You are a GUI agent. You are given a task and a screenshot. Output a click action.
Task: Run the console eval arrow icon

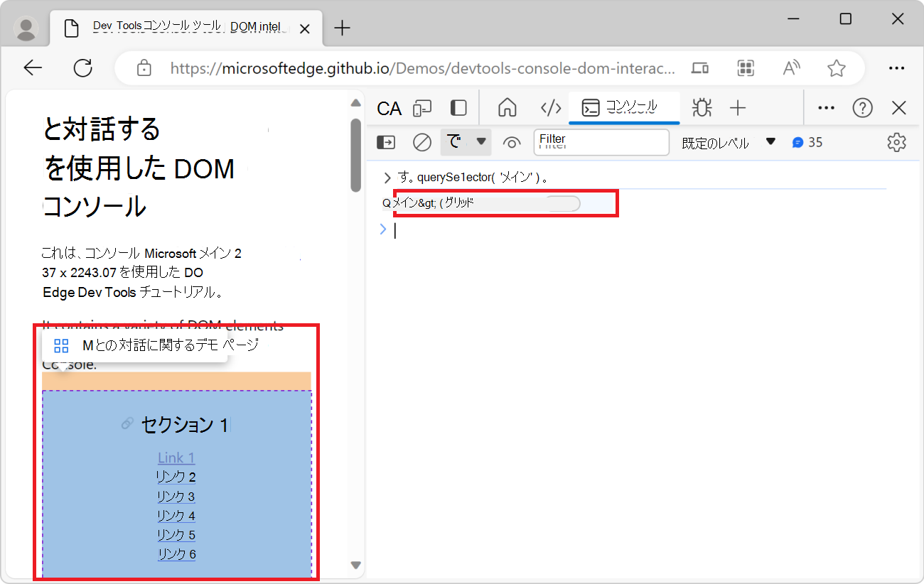coord(385,142)
